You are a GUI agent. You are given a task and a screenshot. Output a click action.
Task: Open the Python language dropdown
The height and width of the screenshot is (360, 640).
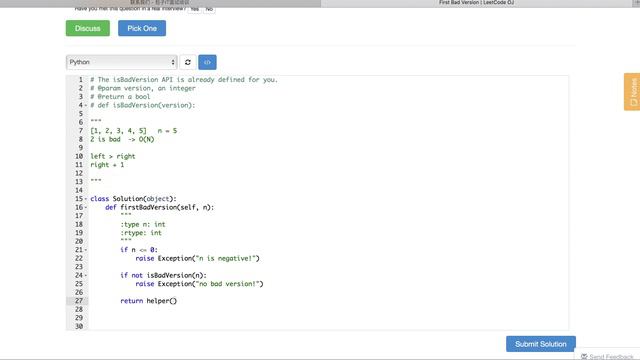(122, 62)
